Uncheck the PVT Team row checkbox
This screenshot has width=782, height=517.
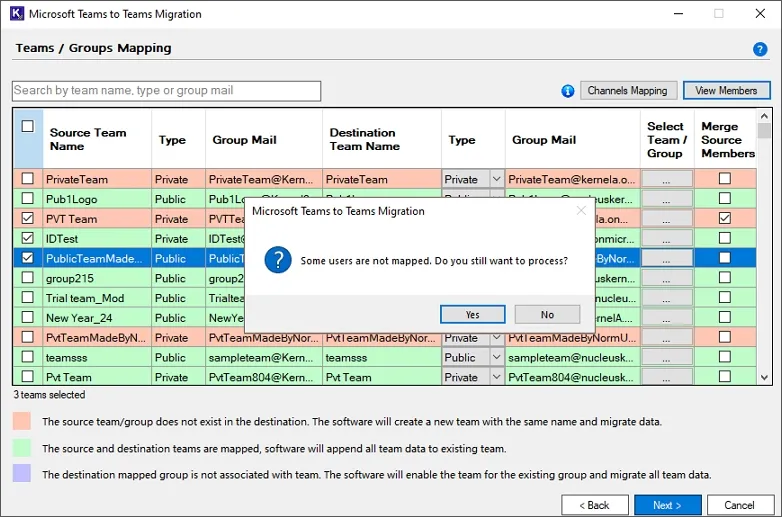28,218
